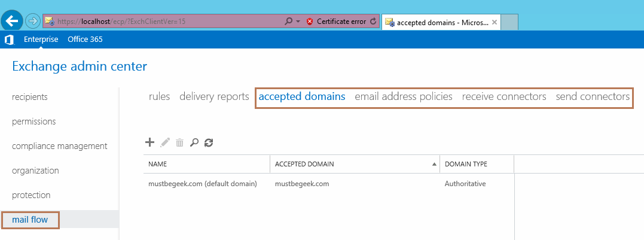Screen dimensions: 644x240
Task: Open the address bar dropdown arrow
Action: point(298,22)
